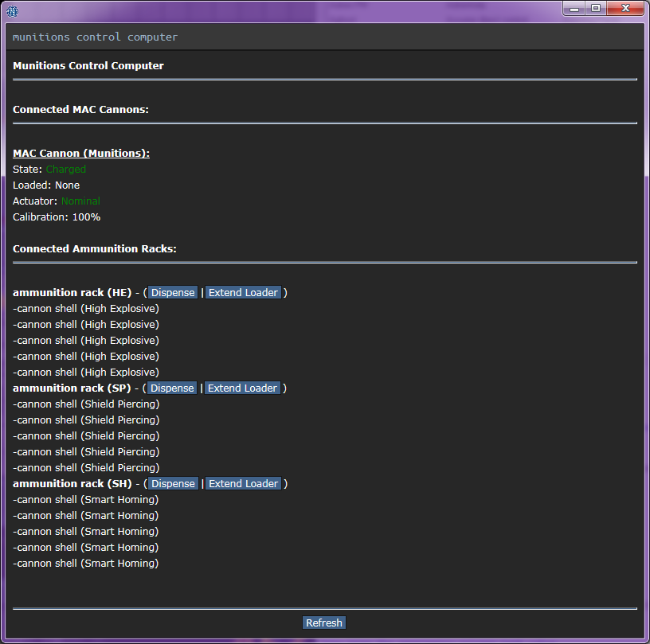Dispense a shell from the HE rack
This screenshot has height=644, width=650.
(x=173, y=293)
